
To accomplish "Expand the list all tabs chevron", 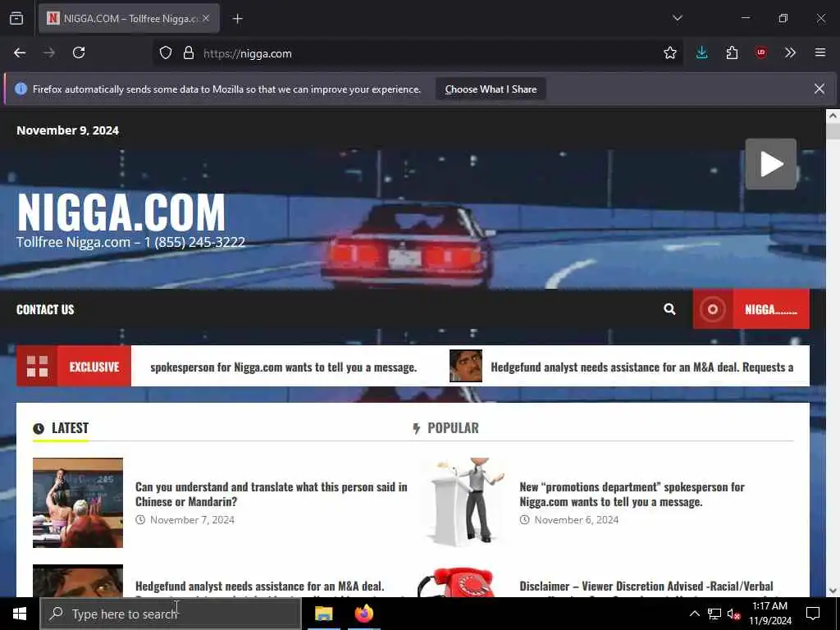I will point(677,18).
